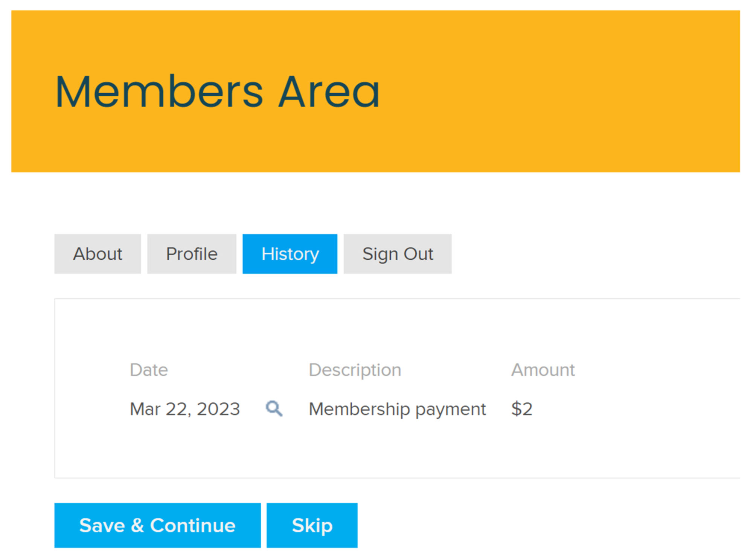This screenshot has height=560, width=753.
Task: Open the Profile tab
Action: tap(192, 254)
